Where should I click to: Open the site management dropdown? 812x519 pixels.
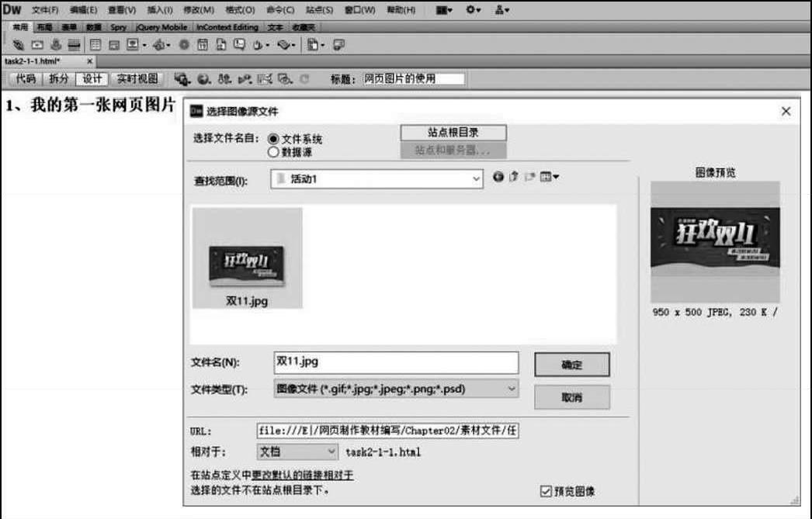point(502,10)
